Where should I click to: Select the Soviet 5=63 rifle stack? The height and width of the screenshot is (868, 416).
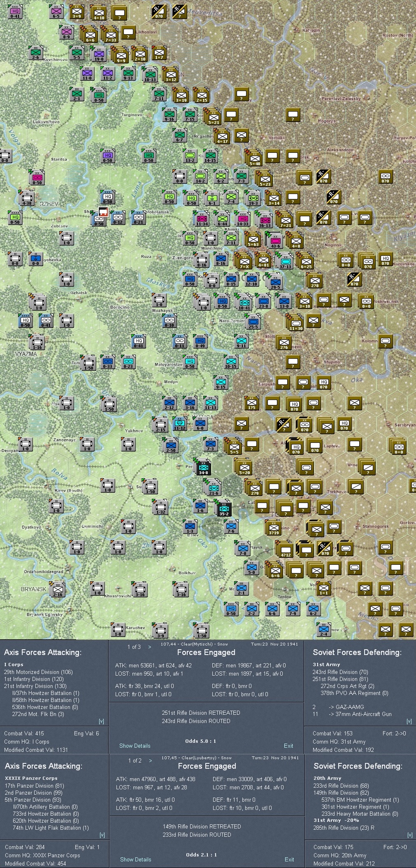[253, 240]
